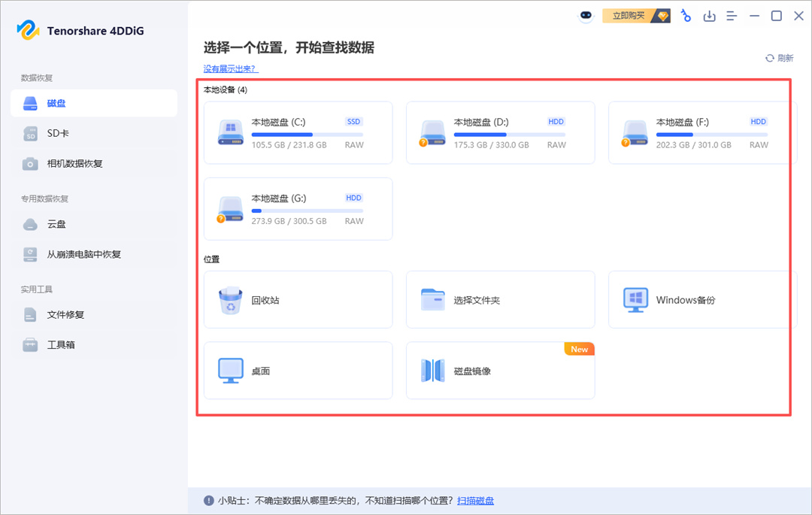
Task: Click the HDD tag on D: drive
Action: (x=556, y=122)
